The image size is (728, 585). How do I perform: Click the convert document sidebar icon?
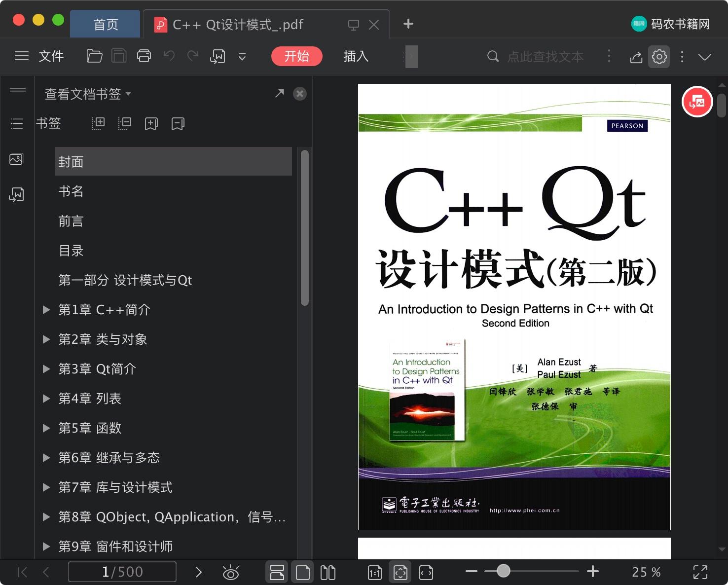(x=16, y=195)
